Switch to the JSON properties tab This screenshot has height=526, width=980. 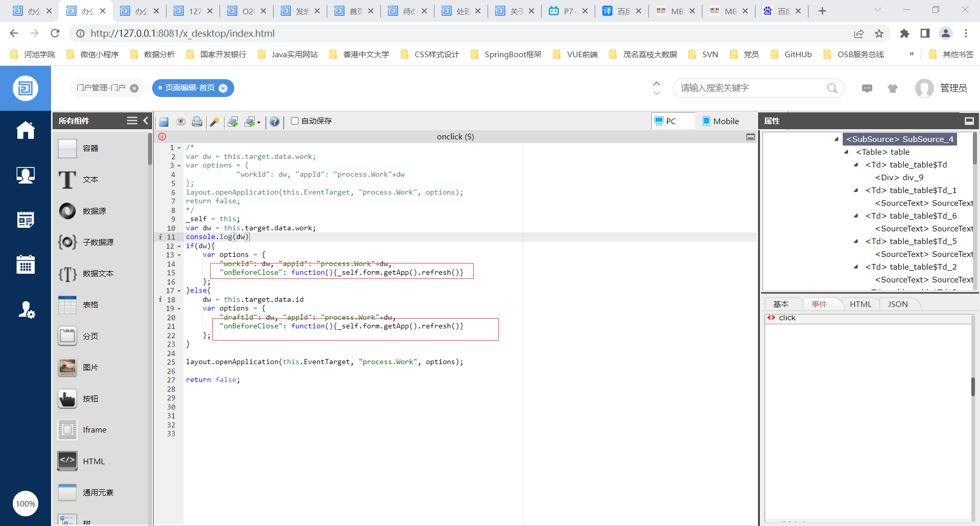pyautogui.click(x=897, y=304)
